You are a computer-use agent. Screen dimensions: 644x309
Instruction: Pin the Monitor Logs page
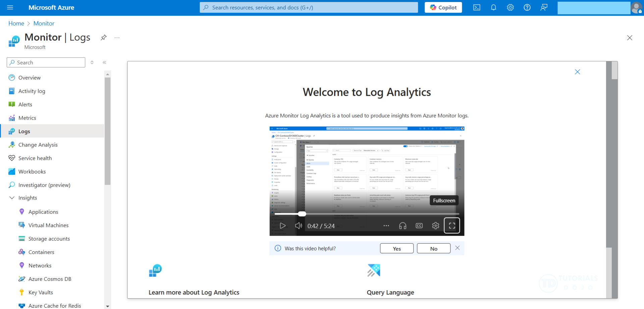click(104, 38)
